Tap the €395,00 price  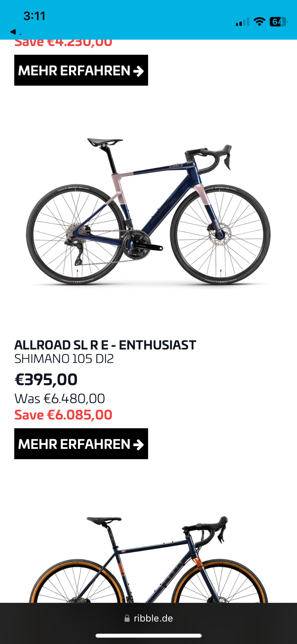46,379
